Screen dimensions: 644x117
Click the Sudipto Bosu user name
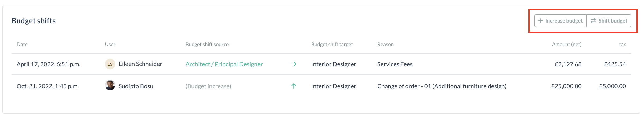(x=136, y=86)
